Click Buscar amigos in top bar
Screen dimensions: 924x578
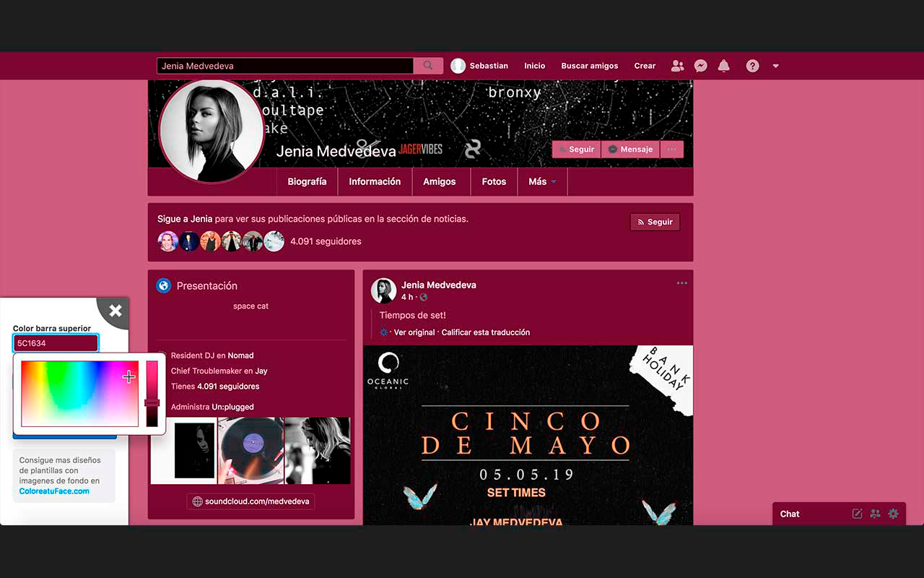590,66
